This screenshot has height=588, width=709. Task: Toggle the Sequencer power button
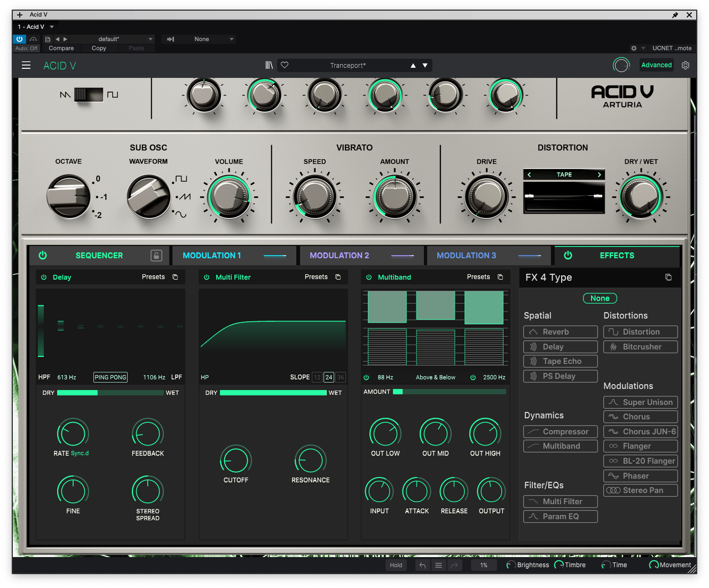43,256
